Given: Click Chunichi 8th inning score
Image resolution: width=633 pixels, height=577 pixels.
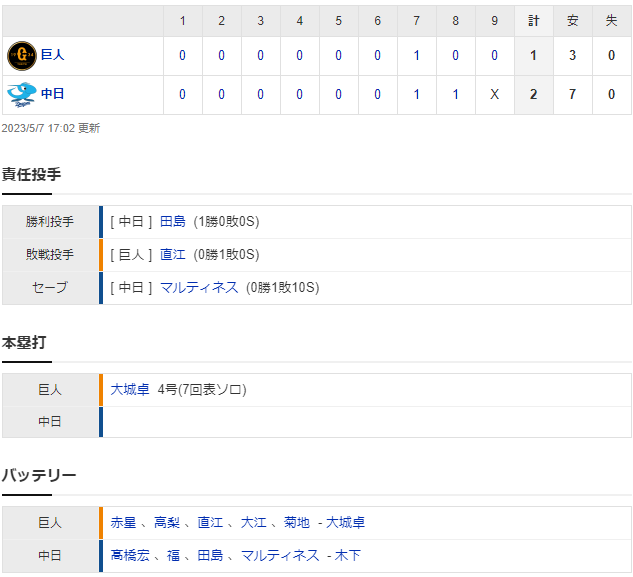Looking at the screenshot, I should click(455, 94).
